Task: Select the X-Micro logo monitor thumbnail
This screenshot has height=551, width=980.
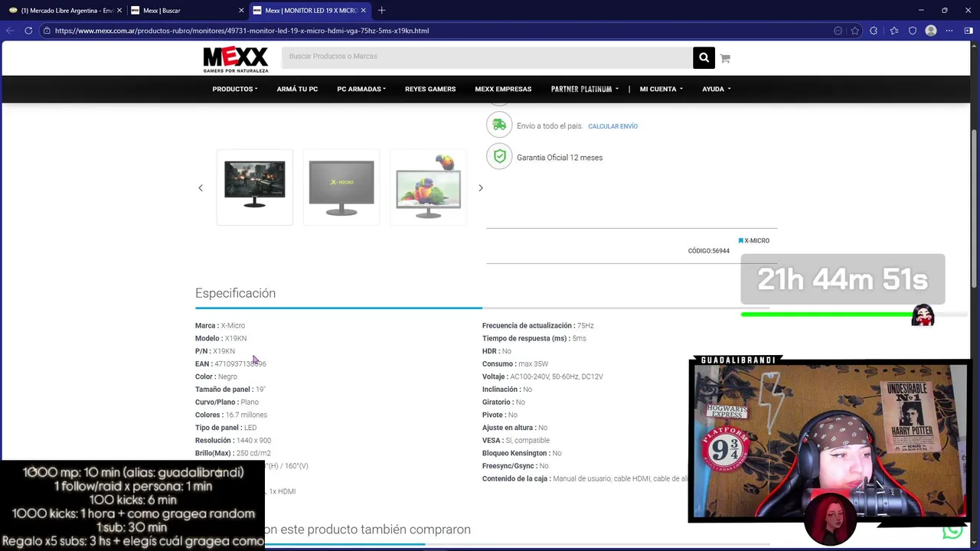Action: tap(341, 187)
